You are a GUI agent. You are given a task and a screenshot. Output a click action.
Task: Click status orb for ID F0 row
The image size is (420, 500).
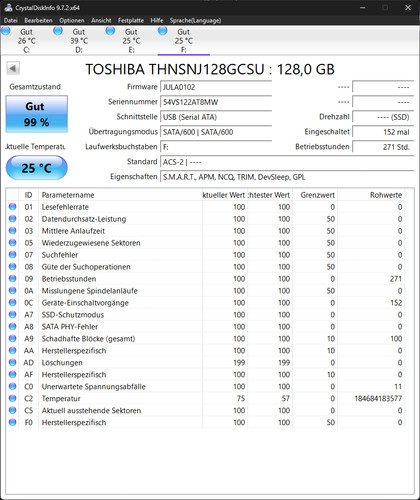pos(13,423)
